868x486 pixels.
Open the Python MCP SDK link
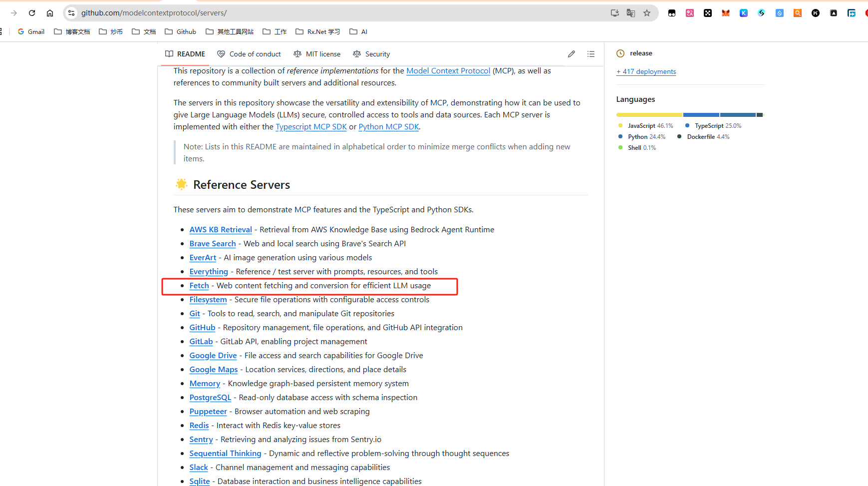389,127
